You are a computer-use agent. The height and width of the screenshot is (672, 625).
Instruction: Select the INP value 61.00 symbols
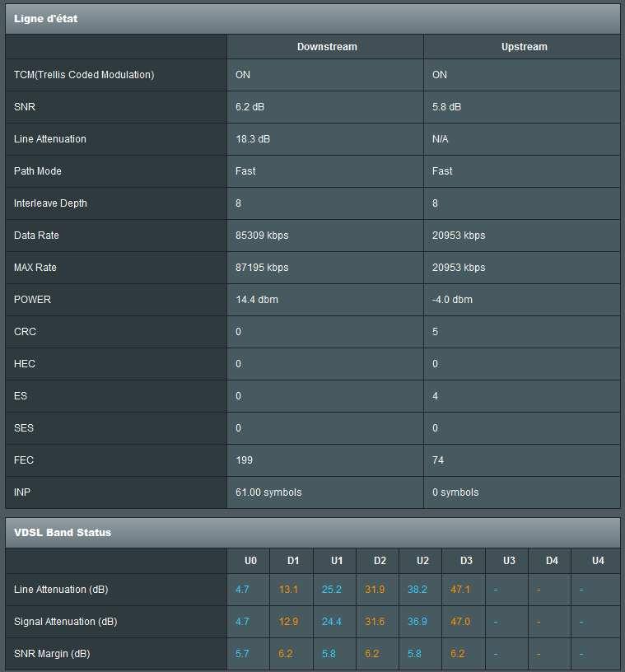coord(268,492)
